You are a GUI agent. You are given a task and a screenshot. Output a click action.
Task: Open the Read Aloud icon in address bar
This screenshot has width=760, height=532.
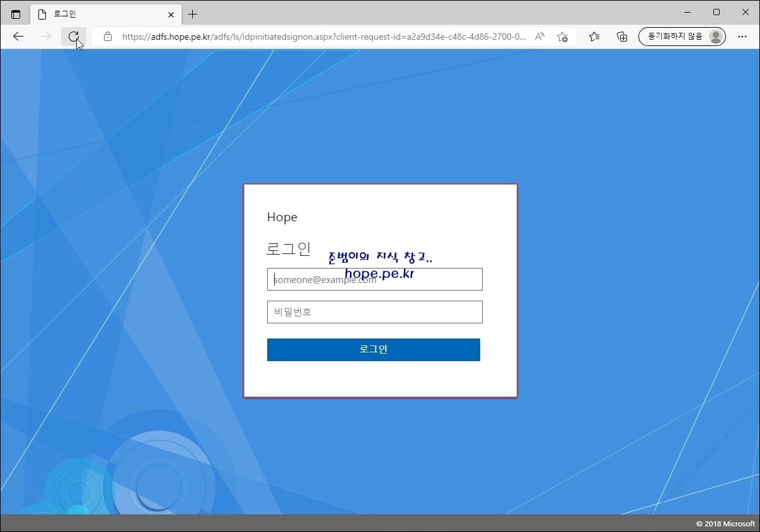point(539,37)
